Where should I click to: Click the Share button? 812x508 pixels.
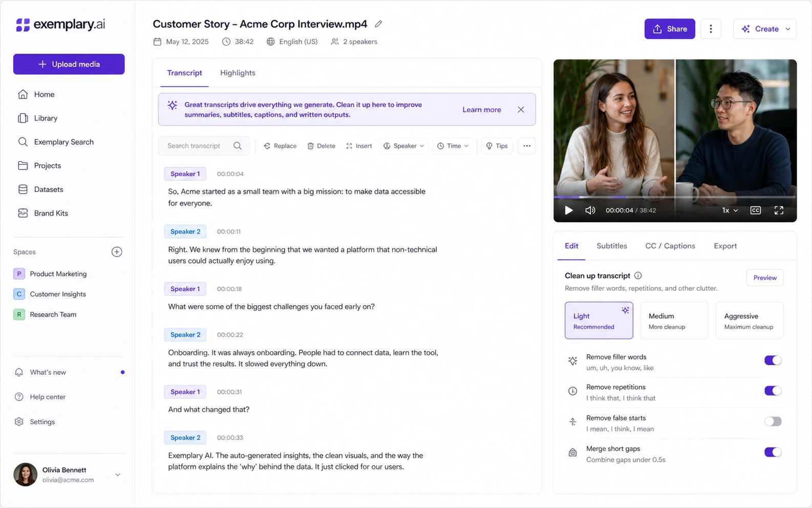pos(670,29)
